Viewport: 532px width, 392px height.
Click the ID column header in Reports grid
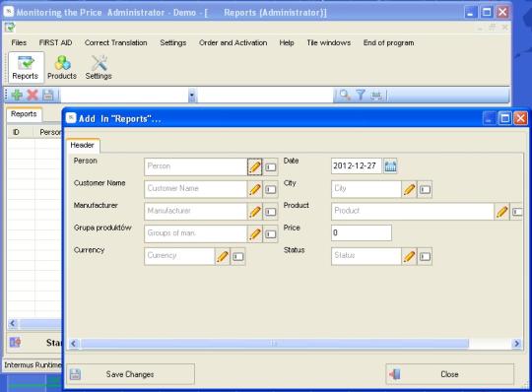click(x=21, y=132)
